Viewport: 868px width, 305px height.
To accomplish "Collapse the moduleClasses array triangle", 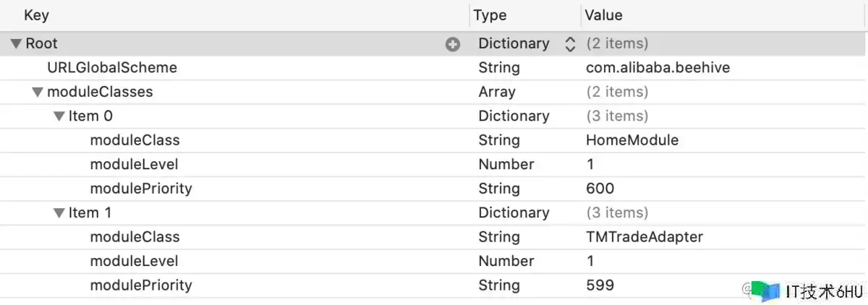I will click(x=37, y=93).
